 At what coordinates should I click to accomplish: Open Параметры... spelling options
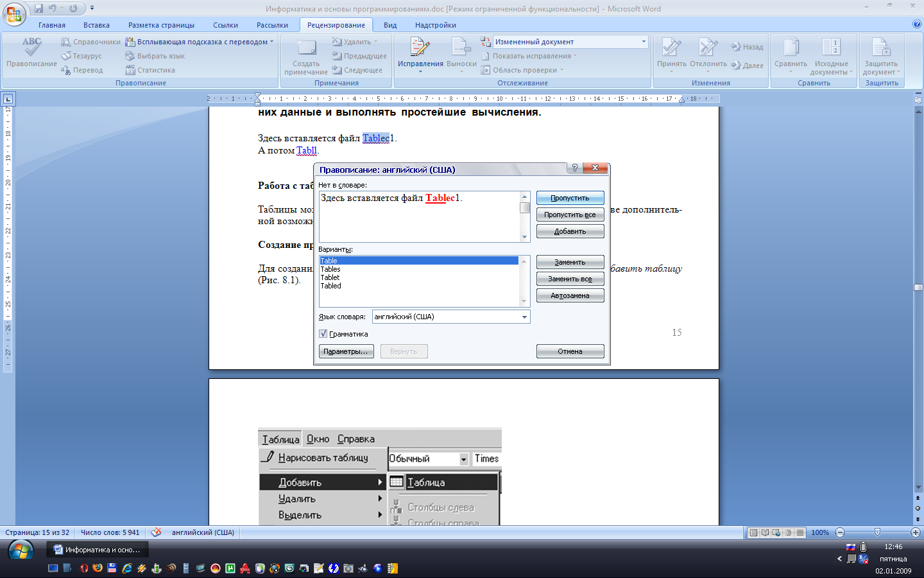pos(346,351)
